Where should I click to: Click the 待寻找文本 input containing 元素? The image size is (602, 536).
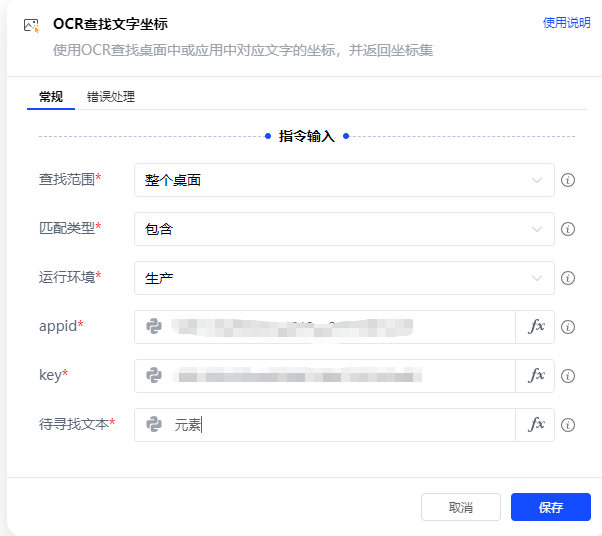[x=325, y=425]
